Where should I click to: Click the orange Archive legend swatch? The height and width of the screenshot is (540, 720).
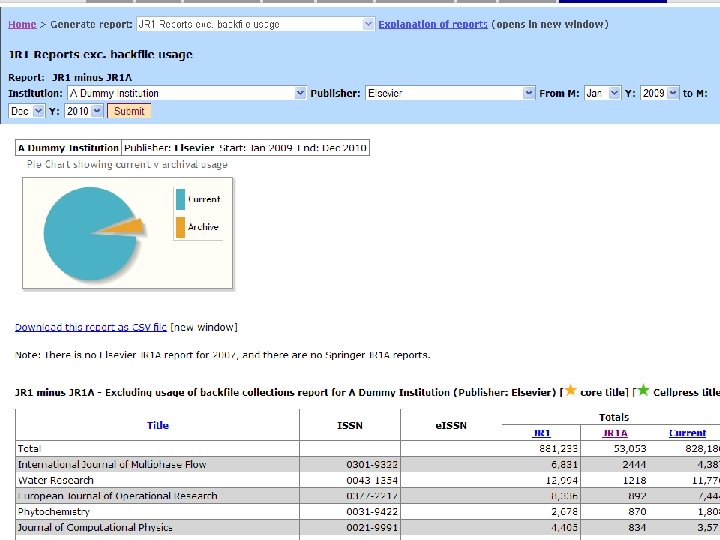pos(180,227)
